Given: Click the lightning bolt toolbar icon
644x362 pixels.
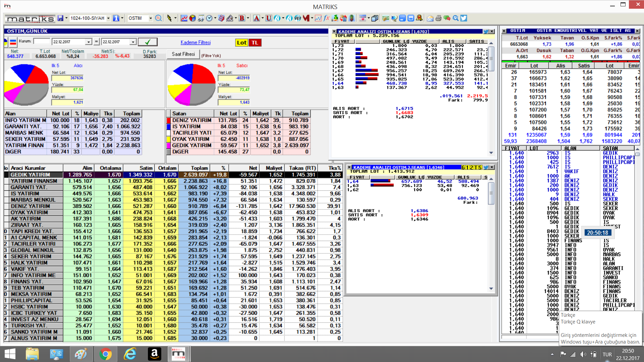Looking at the screenshot, I should click(169, 18).
